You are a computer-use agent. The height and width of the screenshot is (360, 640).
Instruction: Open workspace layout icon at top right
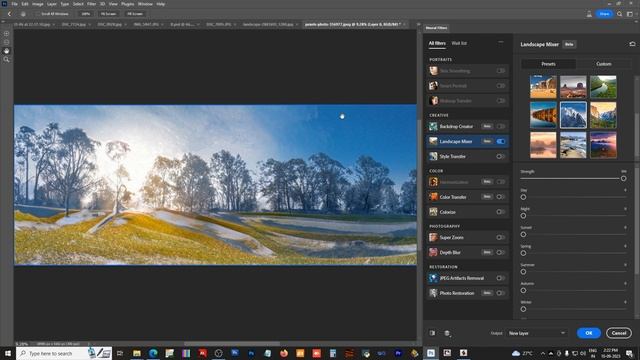point(630,14)
